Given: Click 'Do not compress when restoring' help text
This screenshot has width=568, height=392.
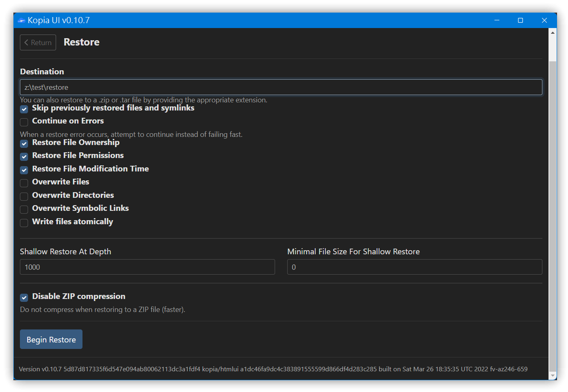Looking at the screenshot, I should [102, 310].
